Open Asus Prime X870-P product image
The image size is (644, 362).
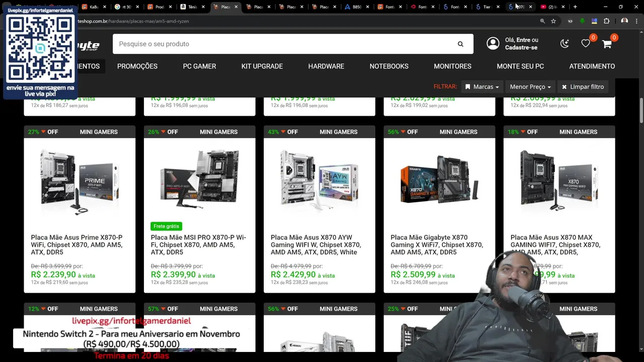point(79,181)
